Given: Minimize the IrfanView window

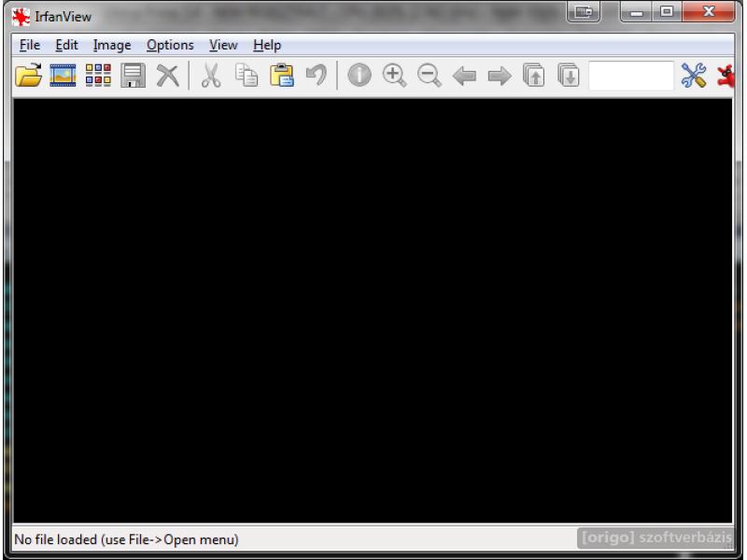Looking at the screenshot, I should tap(636, 11).
